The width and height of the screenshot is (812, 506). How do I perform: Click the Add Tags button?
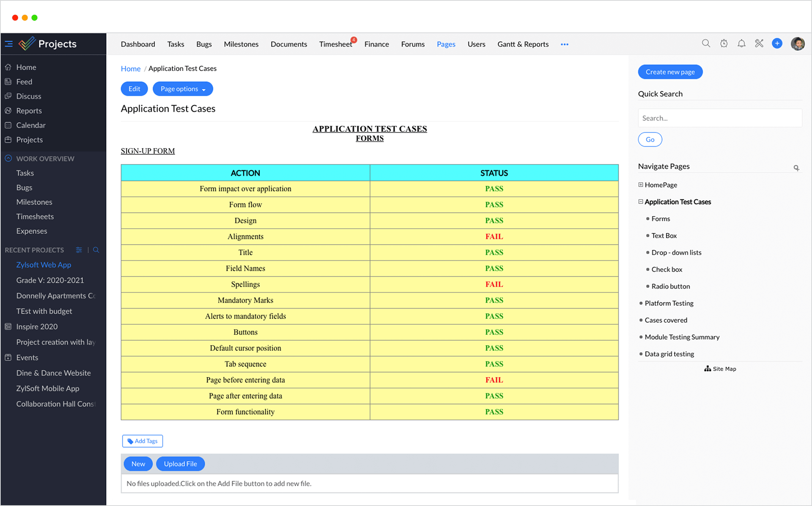pos(143,441)
